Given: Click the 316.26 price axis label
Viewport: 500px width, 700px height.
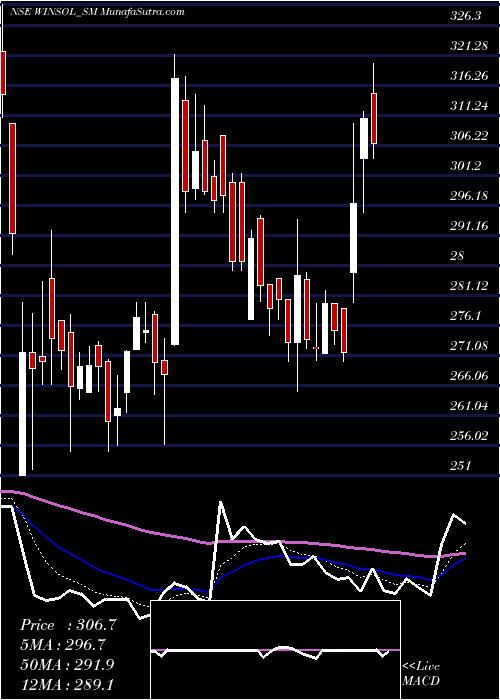Looking at the screenshot, I should (470, 76).
